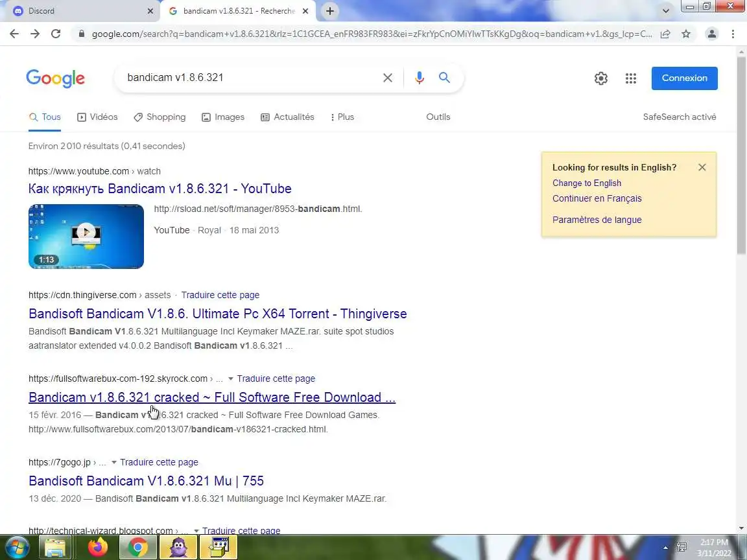
Task: Open the Plus more filters menu
Action: [342, 117]
